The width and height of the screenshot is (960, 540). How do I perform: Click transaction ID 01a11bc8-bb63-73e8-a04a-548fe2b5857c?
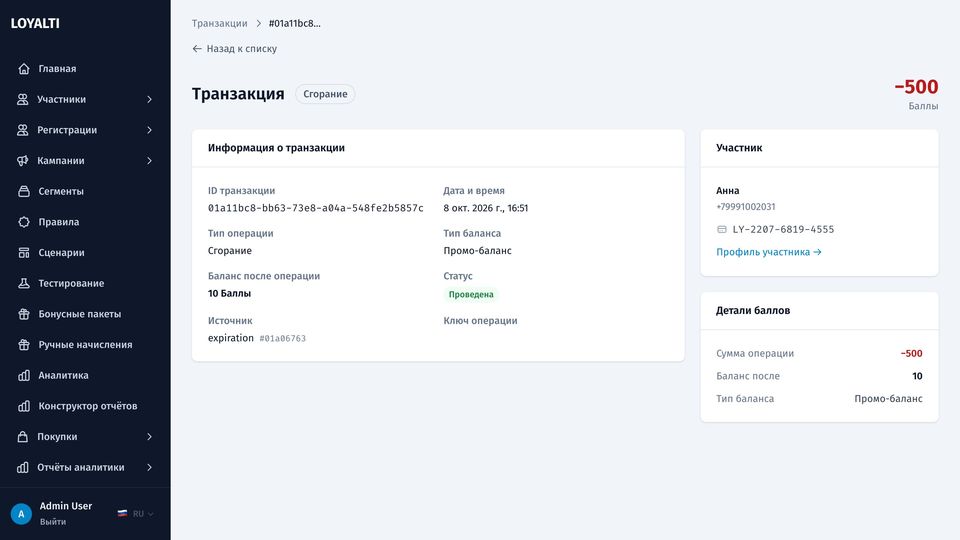(315, 208)
